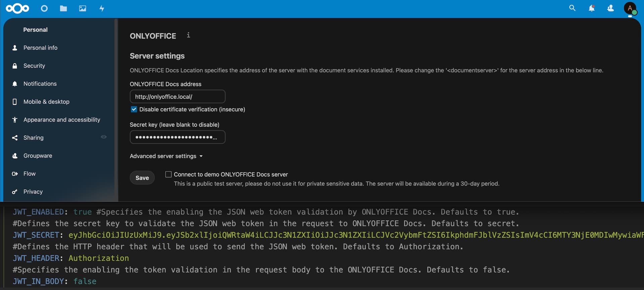Click the ONLYOFFICE info icon

pos(189,35)
